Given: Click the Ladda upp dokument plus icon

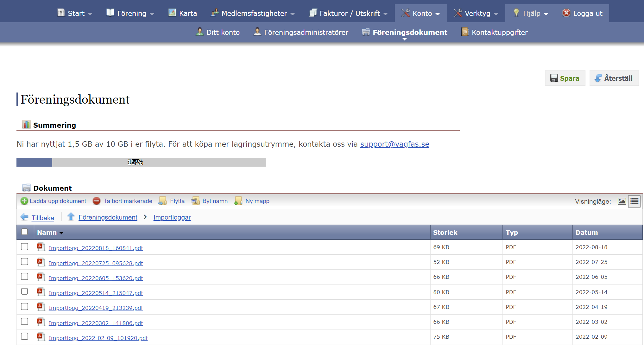Looking at the screenshot, I should [24, 201].
